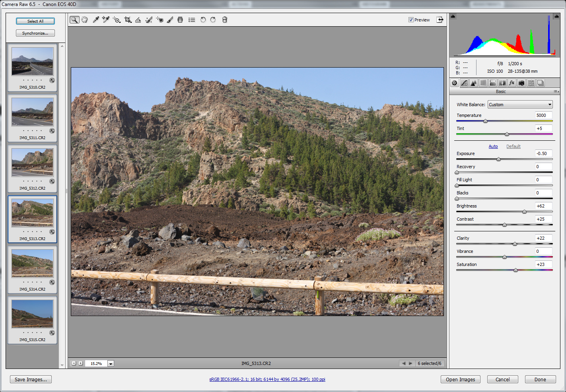Select the Graduated Filter tool
Viewport: 566px width, 392px height.
point(180,20)
